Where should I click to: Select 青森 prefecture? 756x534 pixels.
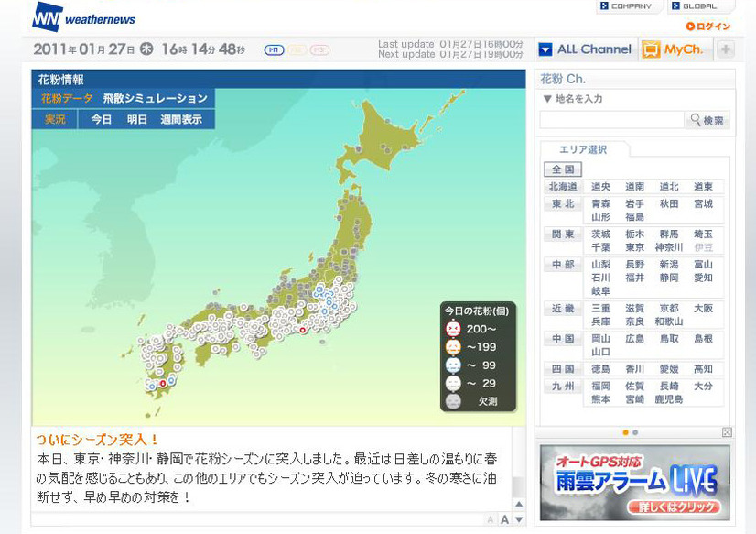coord(600,204)
